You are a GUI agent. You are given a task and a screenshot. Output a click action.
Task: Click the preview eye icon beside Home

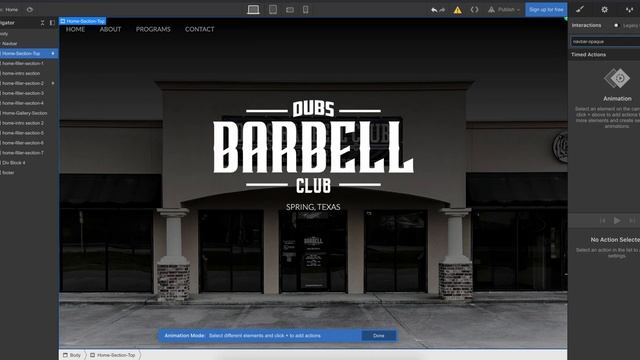(x=30, y=9)
